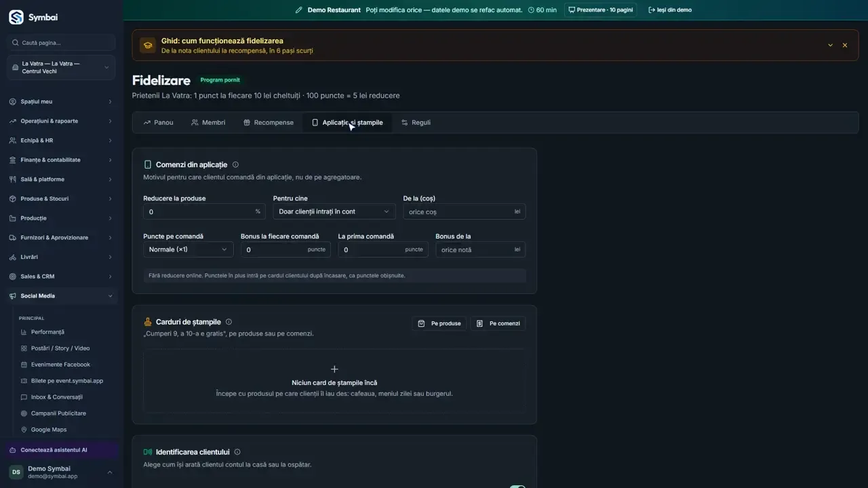
Task: Dismiss the fidelizare guide banner
Action: pyautogui.click(x=845, y=45)
